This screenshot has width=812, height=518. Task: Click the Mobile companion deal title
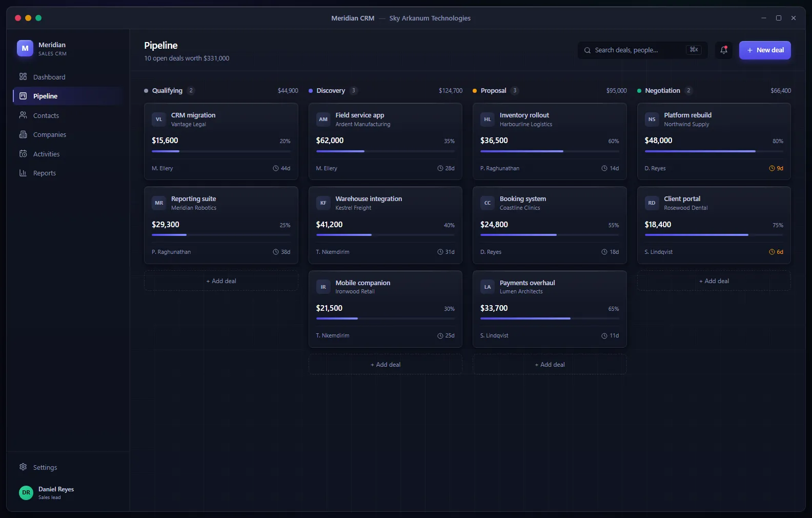pos(363,283)
